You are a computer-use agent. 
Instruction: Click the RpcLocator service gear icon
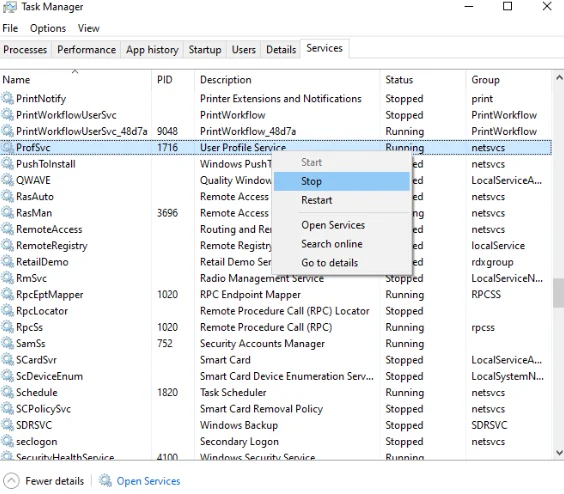pyautogui.click(x=8, y=311)
